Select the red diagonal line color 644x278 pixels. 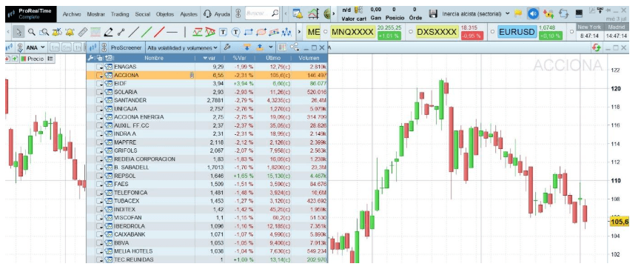click(159, 32)
